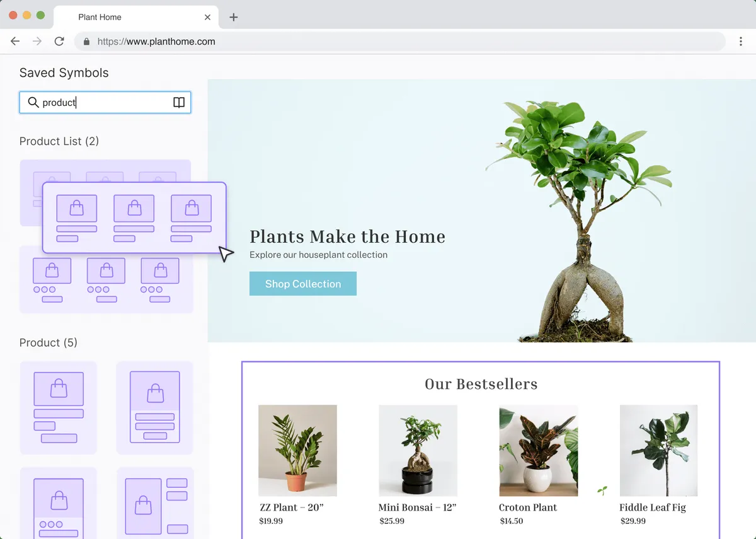Open the Mini Bonsai product image
Screen dimensions: 756x539
(418, 451)
